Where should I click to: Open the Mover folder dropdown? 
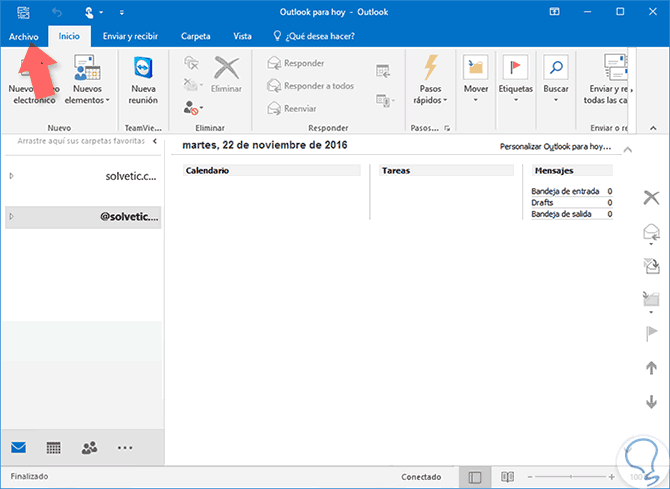[x=476, y=79]
